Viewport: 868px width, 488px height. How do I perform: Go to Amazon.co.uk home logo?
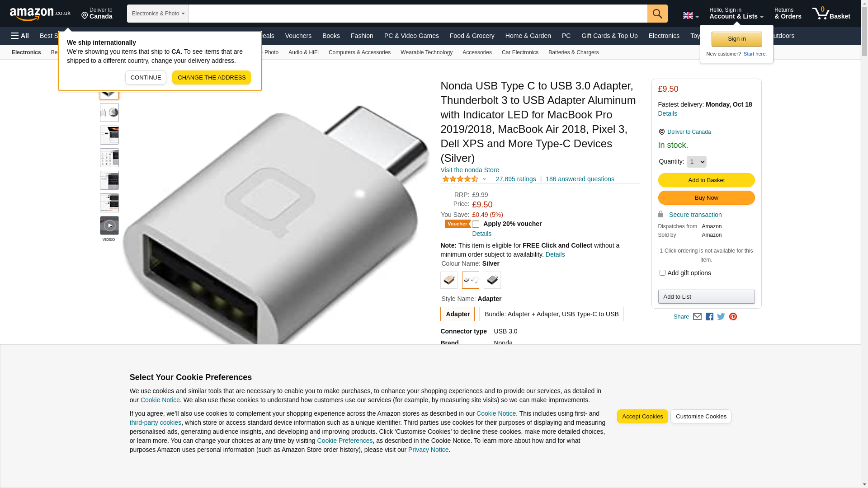(40, 14)
